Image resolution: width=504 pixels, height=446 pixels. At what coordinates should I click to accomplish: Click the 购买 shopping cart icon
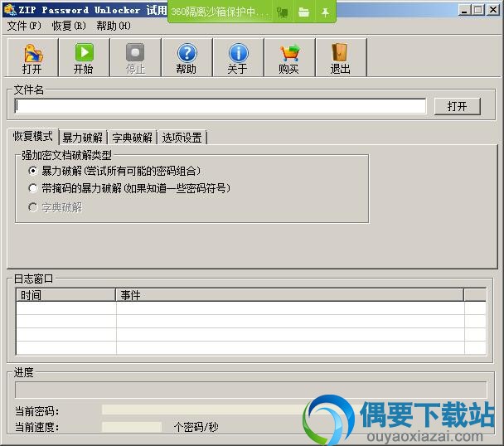[289, 58]
